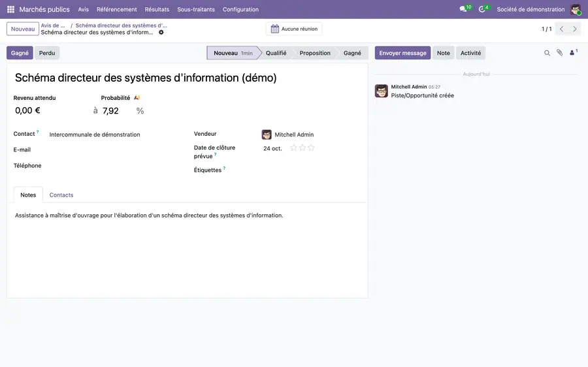
Task: Mark opportunity as Gagné button
Action: tap(20, 53)
